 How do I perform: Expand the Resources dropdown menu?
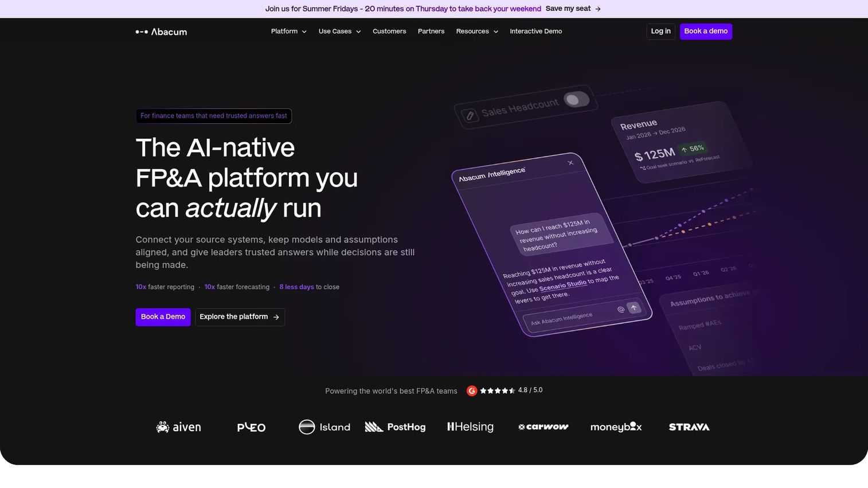click(x=477, y=32)
